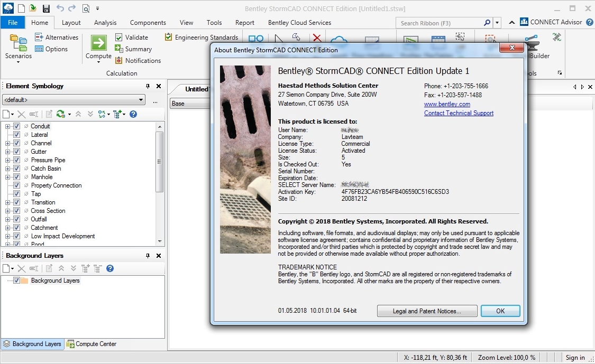This screenshot has height=364, width=595.
Task: Follow the www.bentley.com link
Action: 447,104
